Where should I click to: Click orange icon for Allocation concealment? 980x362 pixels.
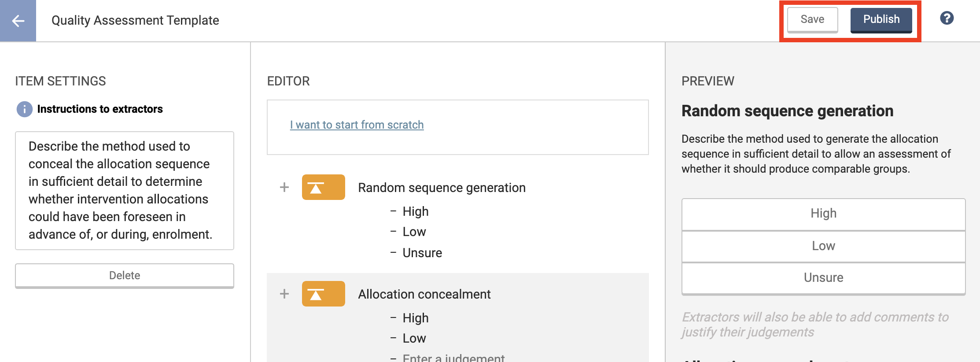tap(323, 294)
